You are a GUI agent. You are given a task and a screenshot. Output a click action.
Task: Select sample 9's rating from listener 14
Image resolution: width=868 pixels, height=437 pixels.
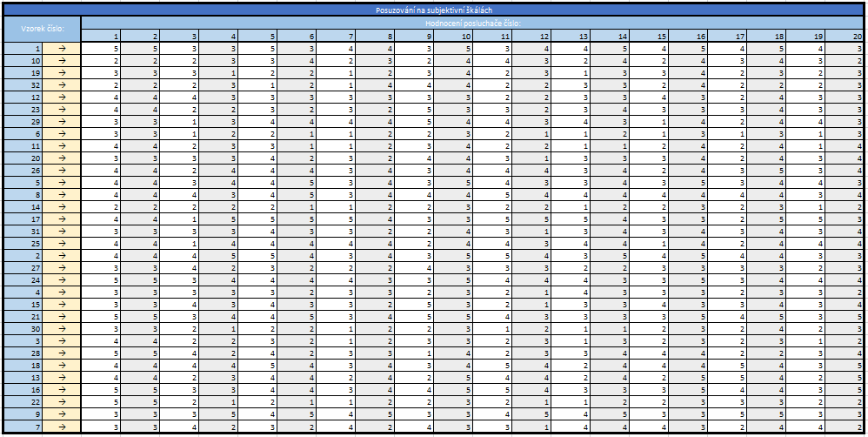610,414
